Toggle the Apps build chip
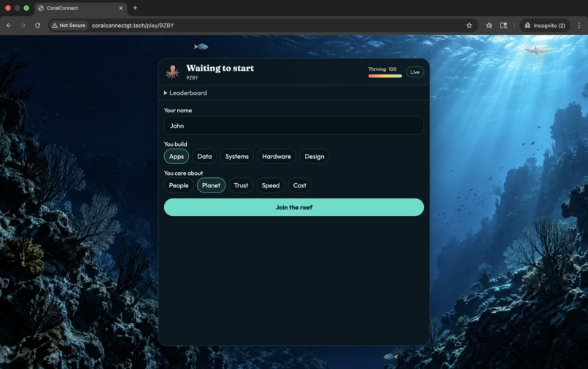This screenshot has height=369, width=588. pos(177,156)
